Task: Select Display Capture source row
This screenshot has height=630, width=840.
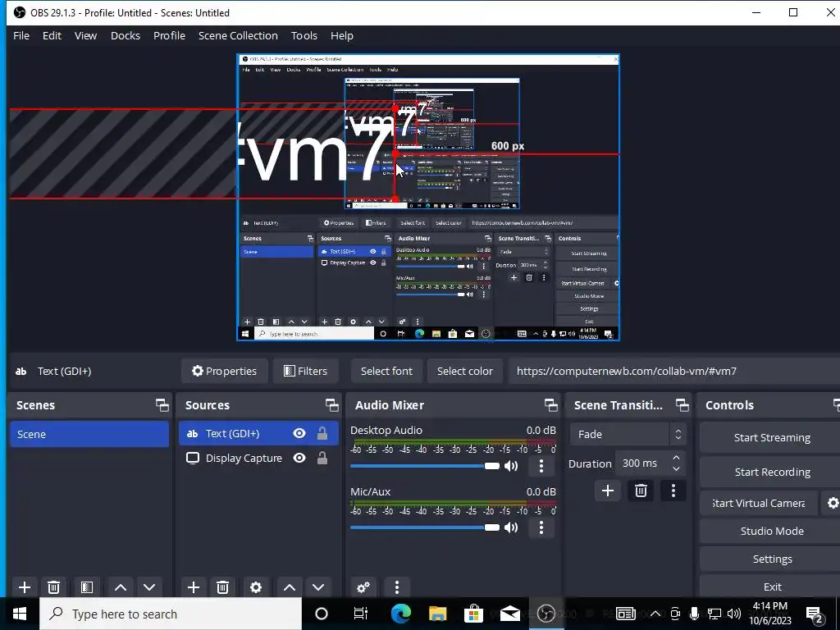Action: pos(258,458)
